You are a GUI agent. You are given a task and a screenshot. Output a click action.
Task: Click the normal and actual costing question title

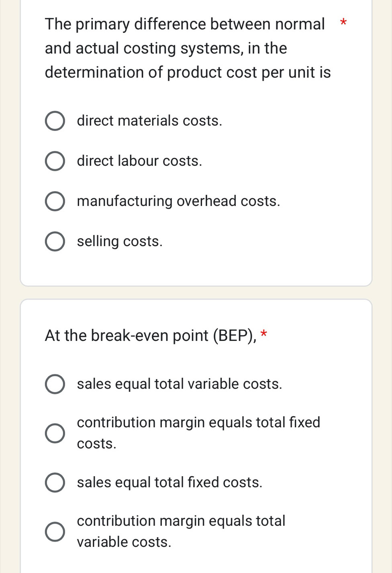(188, 48)
